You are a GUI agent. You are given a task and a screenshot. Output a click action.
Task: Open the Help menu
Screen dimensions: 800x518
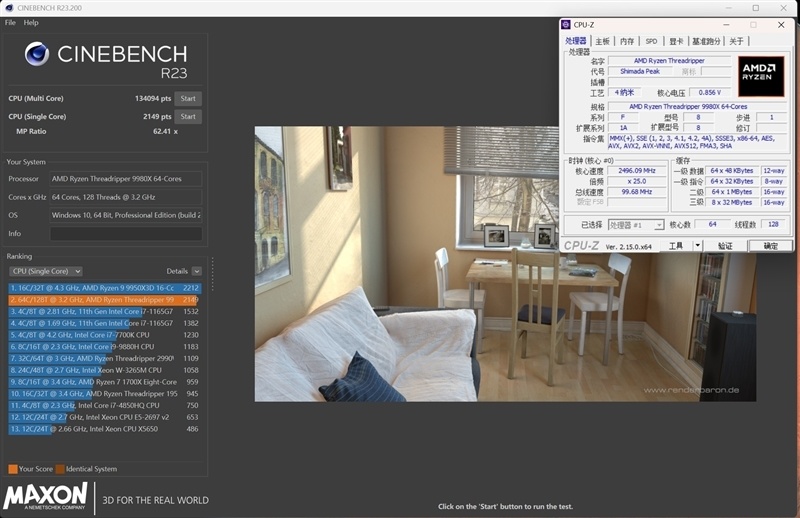tap(31, 22)
